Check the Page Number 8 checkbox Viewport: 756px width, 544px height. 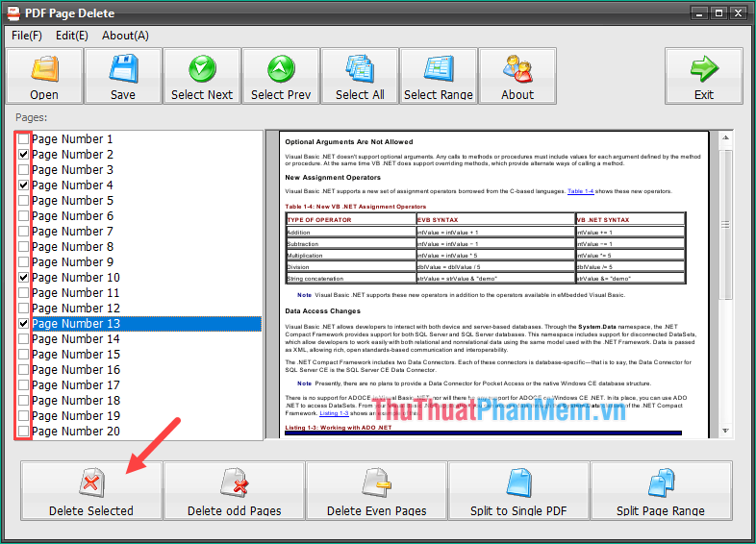click(23, 247)
